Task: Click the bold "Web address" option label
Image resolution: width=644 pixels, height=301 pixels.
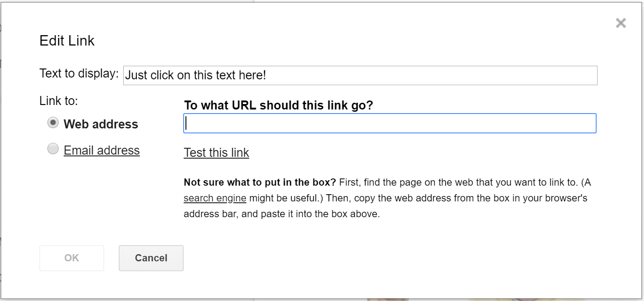Action: pos(101,124)
